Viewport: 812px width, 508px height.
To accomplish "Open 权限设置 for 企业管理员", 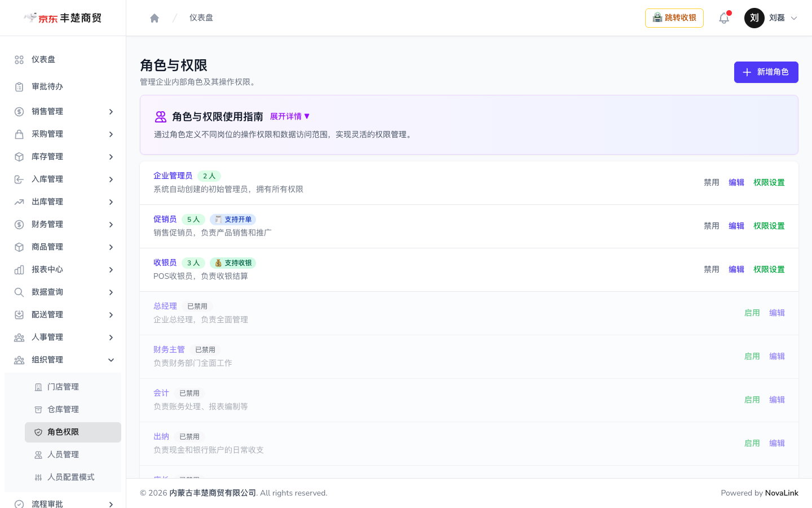I will point(769,183).
